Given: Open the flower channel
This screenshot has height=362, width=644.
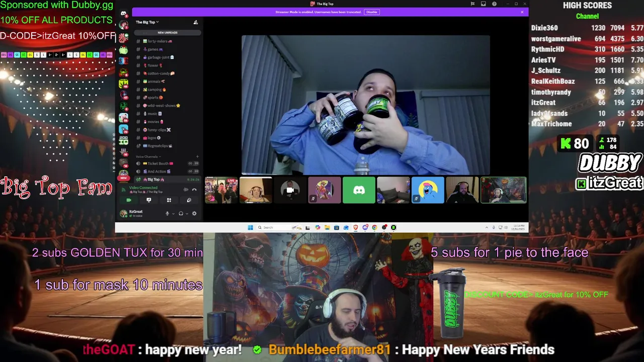Looking at the screenshot, I should (x=168, y=65).
